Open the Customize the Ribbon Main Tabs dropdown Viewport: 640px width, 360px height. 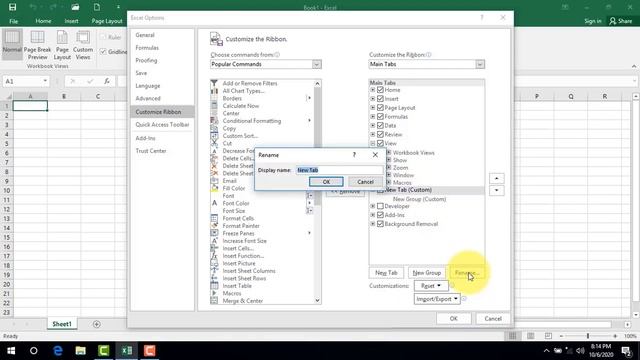(480, 64)
